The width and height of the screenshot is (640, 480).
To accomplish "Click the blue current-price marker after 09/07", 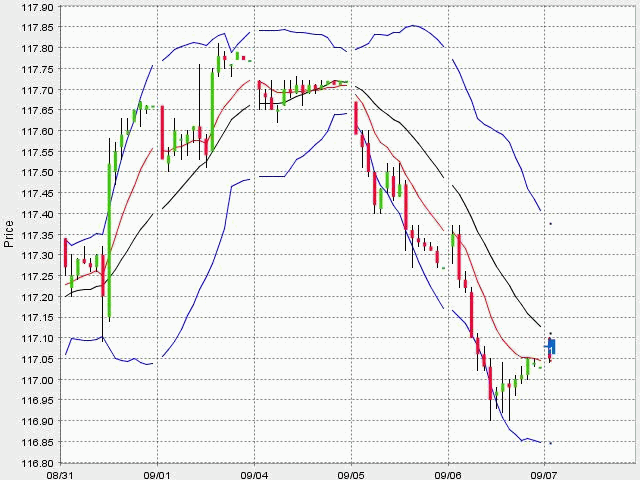I will pyautogui.click(x=550, y=347).
